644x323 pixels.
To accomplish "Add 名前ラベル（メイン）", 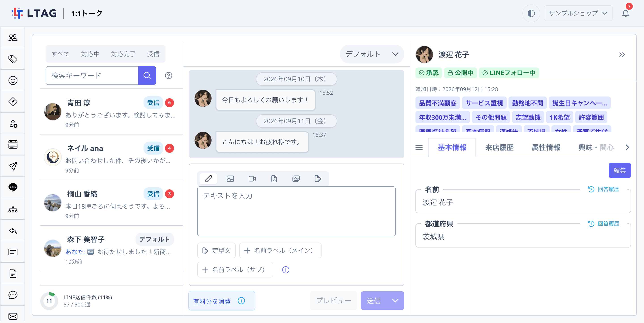I will (x=280, y=250).
